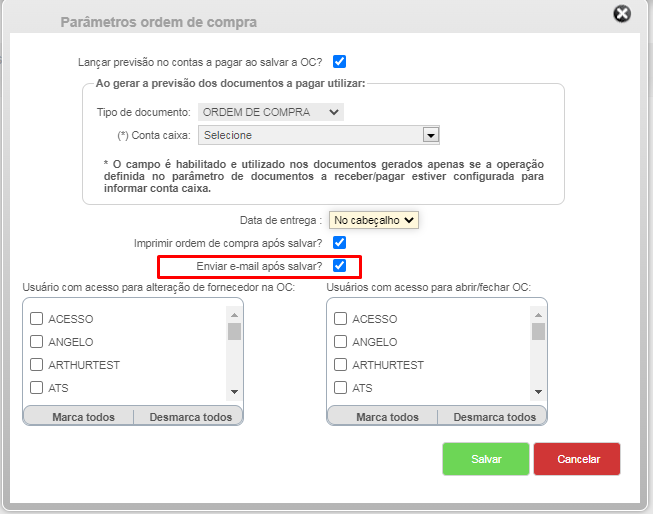The width and height of the screenshot is (653, 514).
Task: Click Marca todos under fornecedor list
Action: [83, 417]
